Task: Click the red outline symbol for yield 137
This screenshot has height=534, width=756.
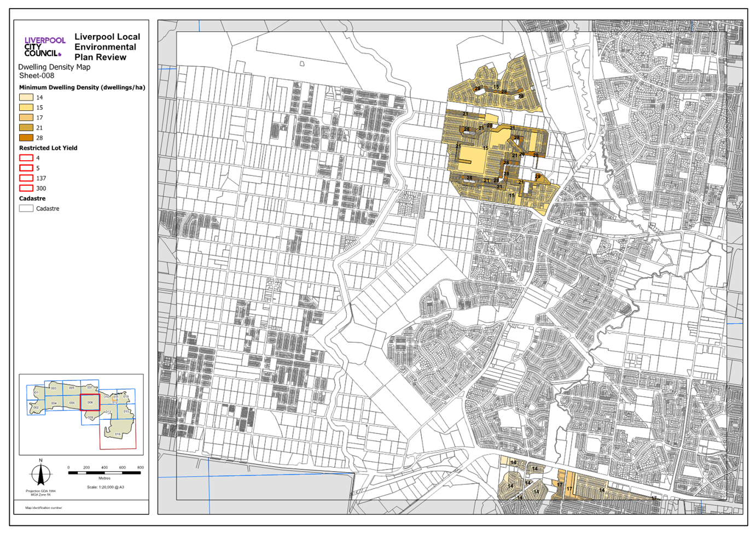Action: tap(26, 178)
